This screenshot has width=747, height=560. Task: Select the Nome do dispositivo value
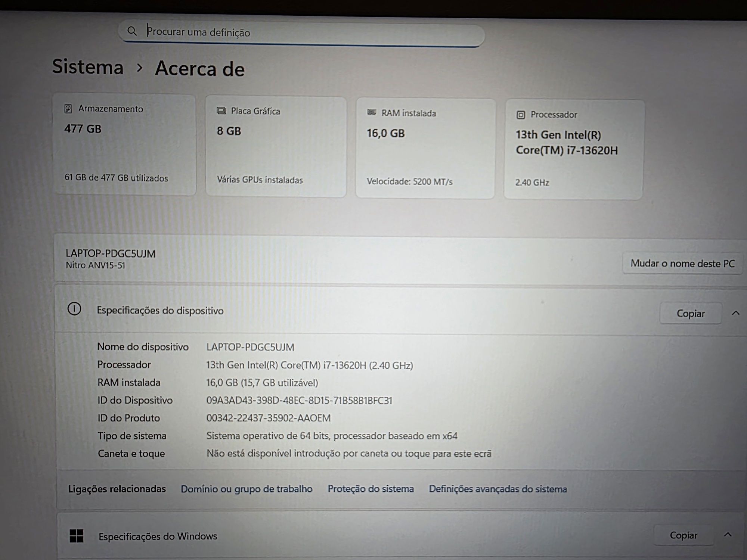[x=250, y=347]
